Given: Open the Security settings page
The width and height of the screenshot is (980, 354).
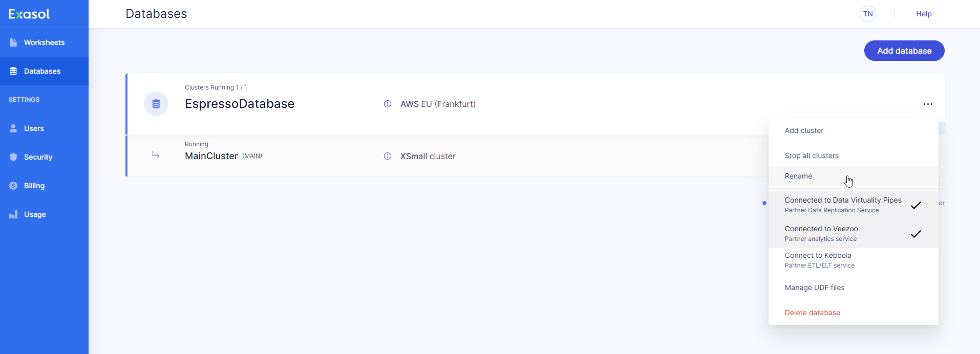Looking at the screenshot, I should pos(38,157).
